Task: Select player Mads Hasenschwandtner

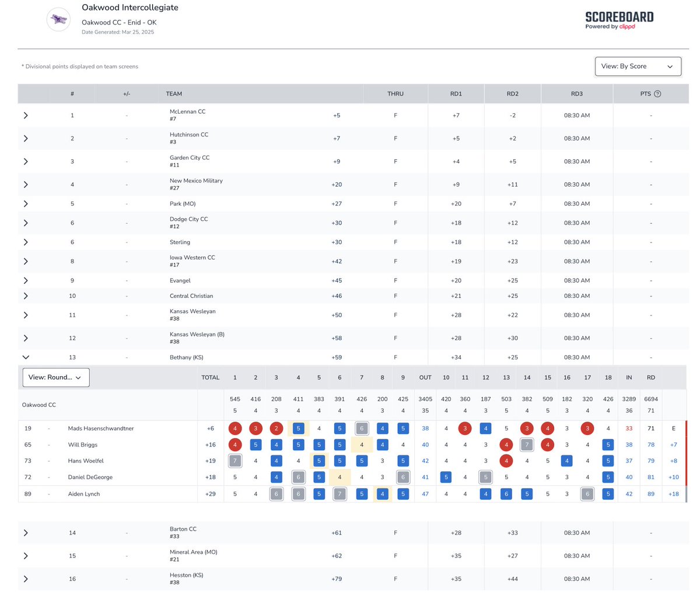Action: tap(101, 429)
